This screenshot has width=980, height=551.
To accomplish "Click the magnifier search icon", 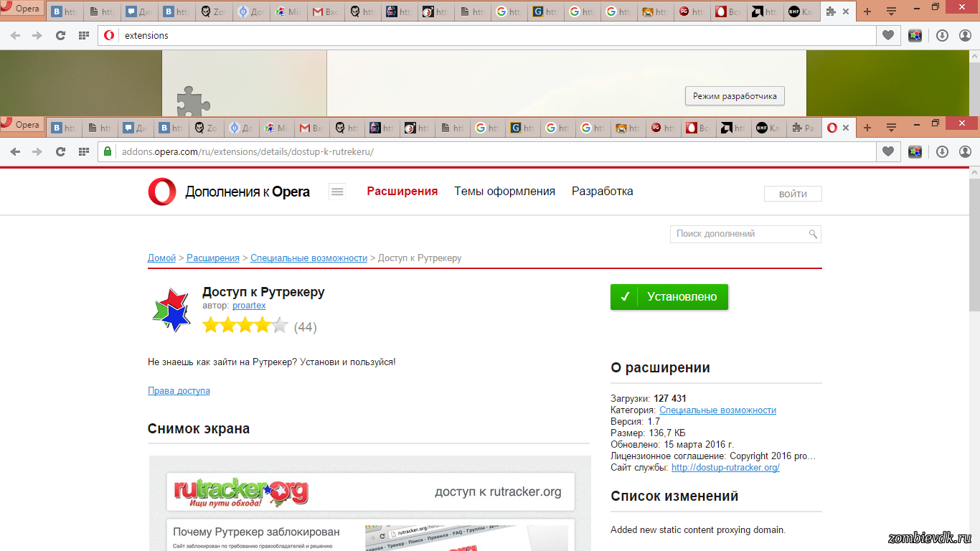I will 813,234.
